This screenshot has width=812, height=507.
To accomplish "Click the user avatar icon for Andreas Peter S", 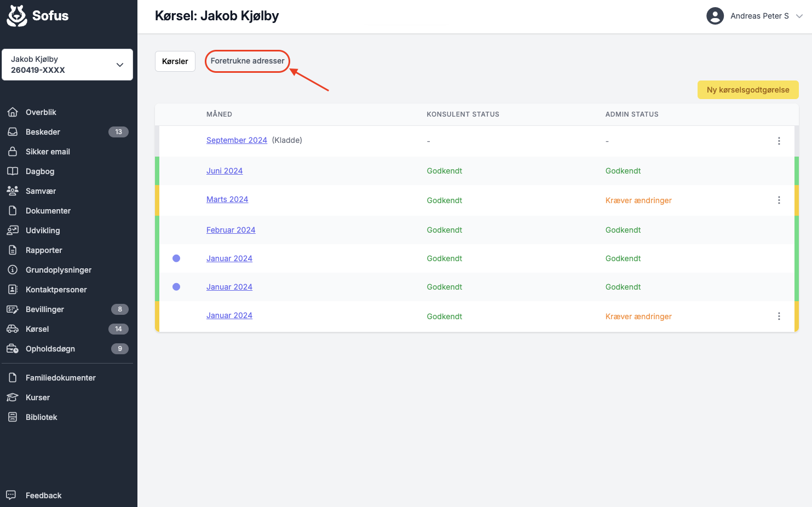I will click(715, 16).
